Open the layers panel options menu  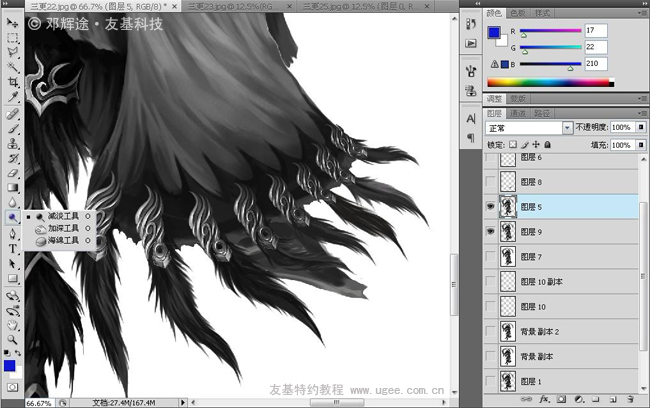point(643,113)
